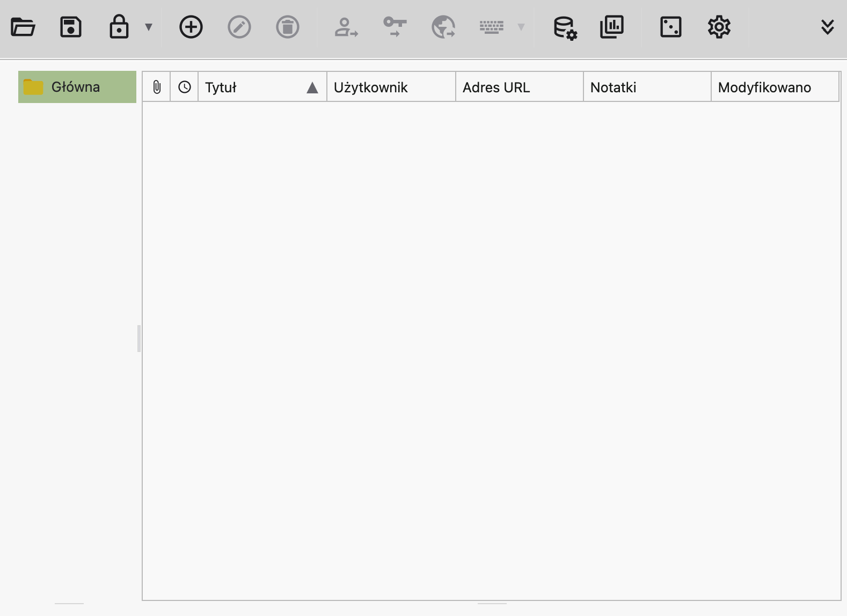Image resolution: width=847 pixels, height=616 pixels.
Task: Open the Auto-Type dropdown arrow
Action: coord(521,27)
